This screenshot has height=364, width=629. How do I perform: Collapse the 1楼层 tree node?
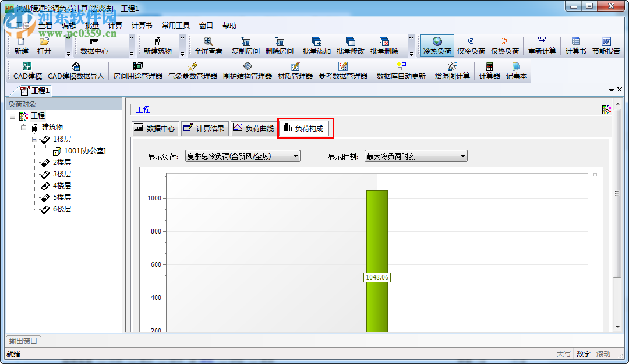(x=35, y=139)
